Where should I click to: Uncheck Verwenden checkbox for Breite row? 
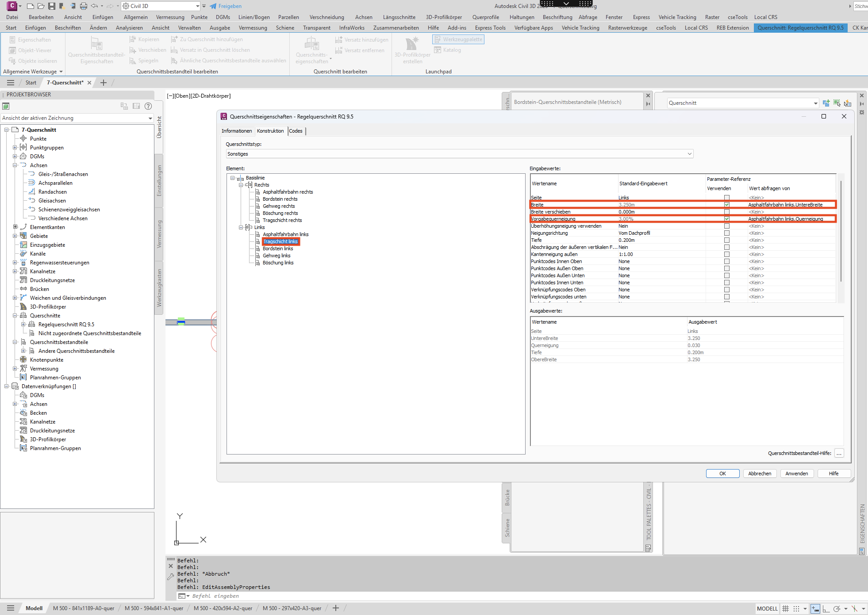coord(727,205)
